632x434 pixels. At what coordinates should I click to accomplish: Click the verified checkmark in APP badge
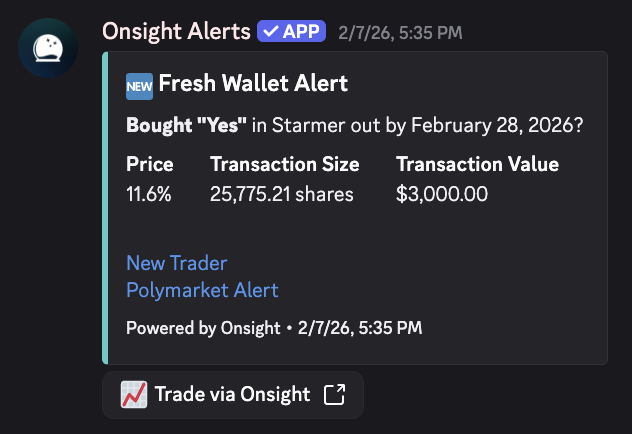270,31
